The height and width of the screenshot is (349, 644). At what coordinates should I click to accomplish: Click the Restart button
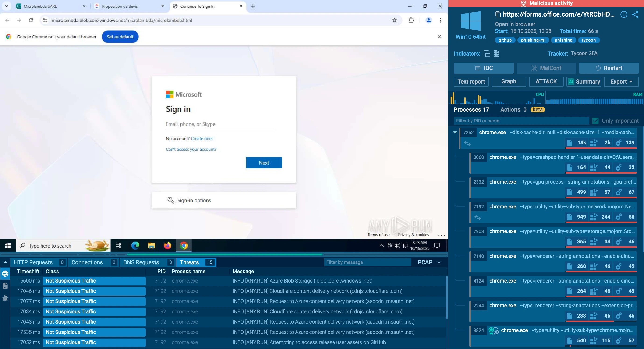click(609, 68)
